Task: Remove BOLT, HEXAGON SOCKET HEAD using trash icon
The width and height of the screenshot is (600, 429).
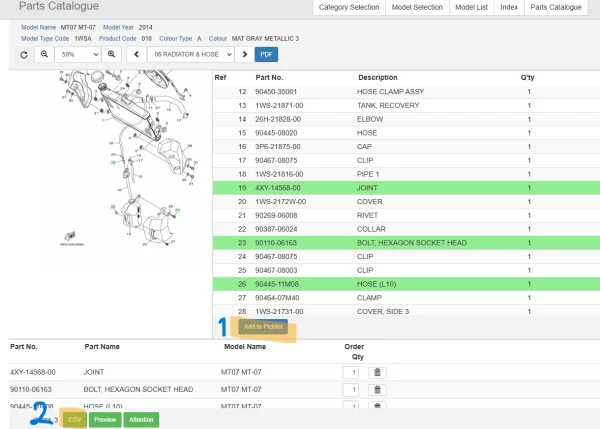Action: click(377, 389)
